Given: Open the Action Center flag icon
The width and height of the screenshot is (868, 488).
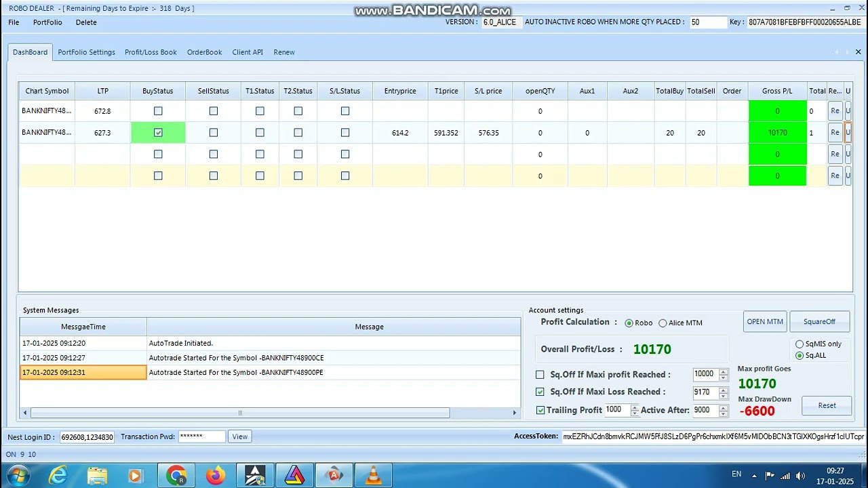Looking at the screenshot, I should click(x=770, y=475).
